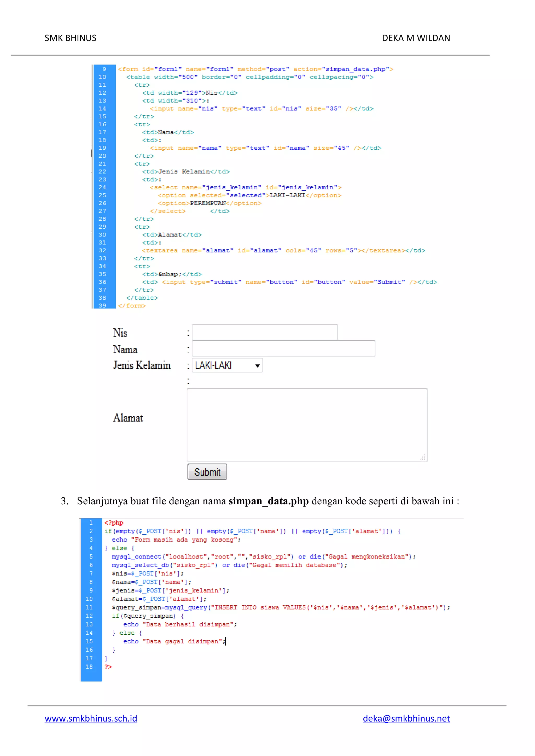Click line 1 in simpan_data.php gutter
The width and height of the screenshot is (535, 756).
point(91,523)
